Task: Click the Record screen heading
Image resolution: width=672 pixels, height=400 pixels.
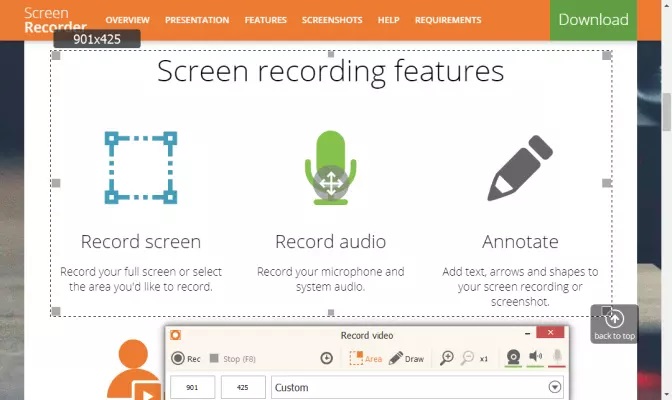Action: pyautogui.click(x=141, y=242)
